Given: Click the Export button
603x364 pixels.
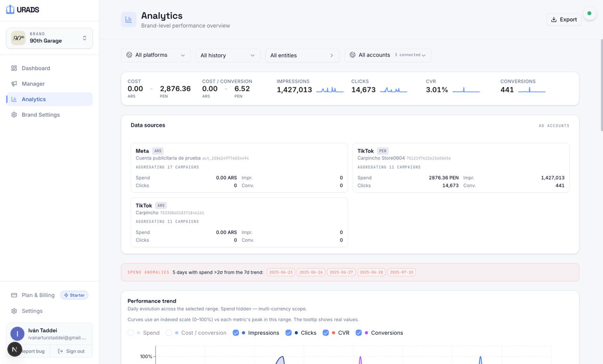Looking at the screenshot, I should pos(564,19).
